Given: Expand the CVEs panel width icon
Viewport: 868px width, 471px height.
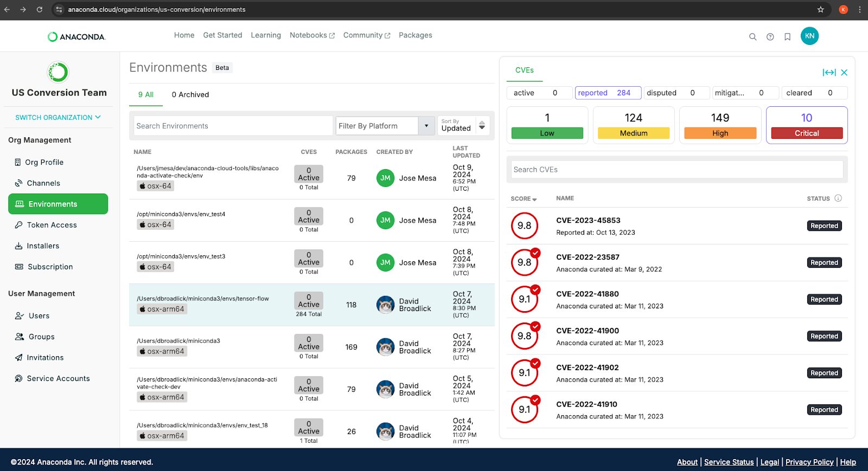Looking at the screenshot, I should coord(829,72).
